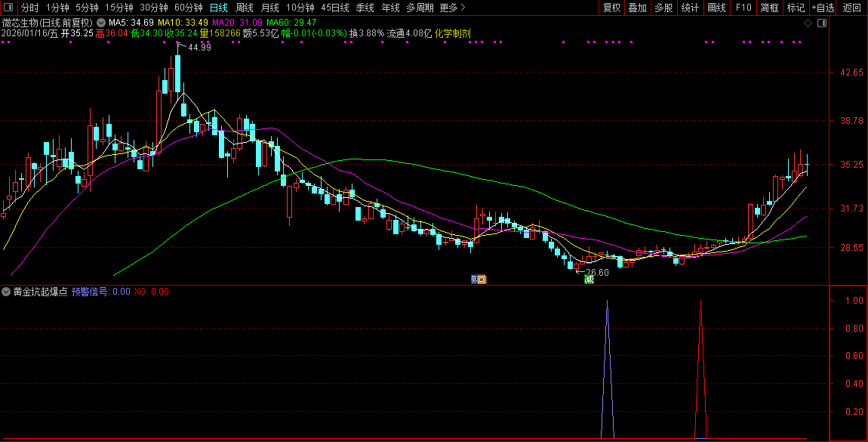This screenshot has width=868, height=442.
Task: Open the 画线 drawing tool
Action: click(x=716, y=8)
